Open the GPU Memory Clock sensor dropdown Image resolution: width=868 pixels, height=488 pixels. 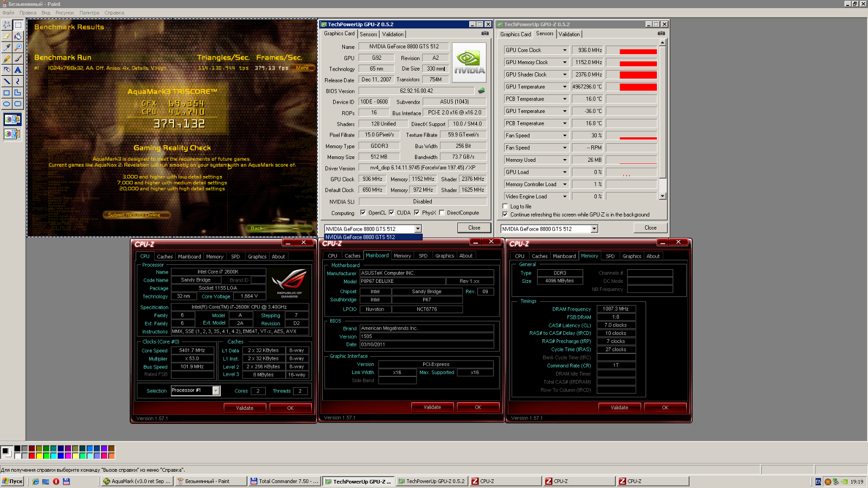point(565,62)
